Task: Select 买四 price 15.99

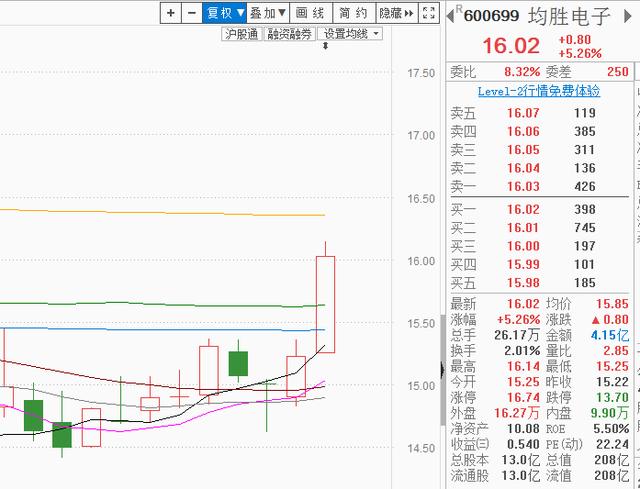Action: coord(523,264)
